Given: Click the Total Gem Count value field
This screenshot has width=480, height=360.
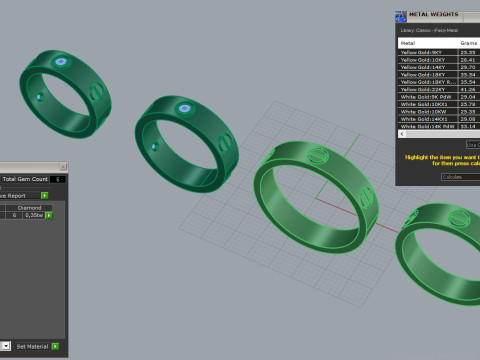Looking at the screenshot, I should pyautogui.click(x=58, y=179).
